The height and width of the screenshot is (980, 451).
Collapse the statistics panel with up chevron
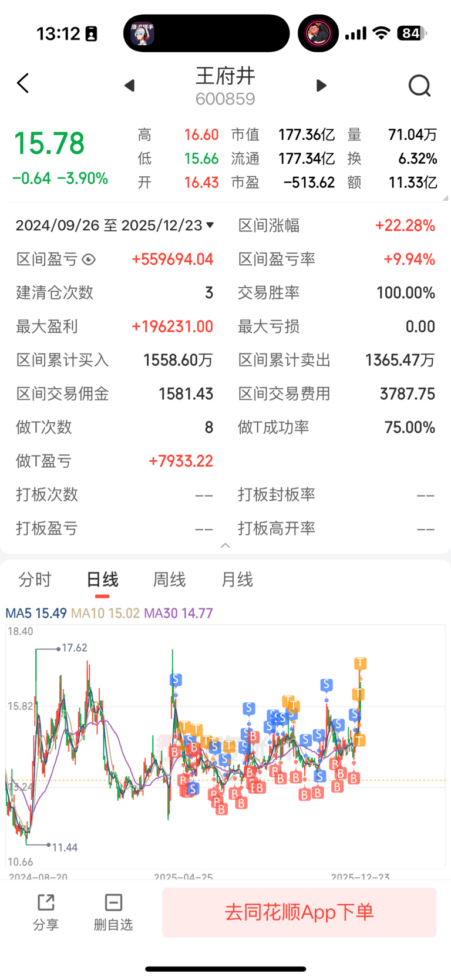coord(225,545)
